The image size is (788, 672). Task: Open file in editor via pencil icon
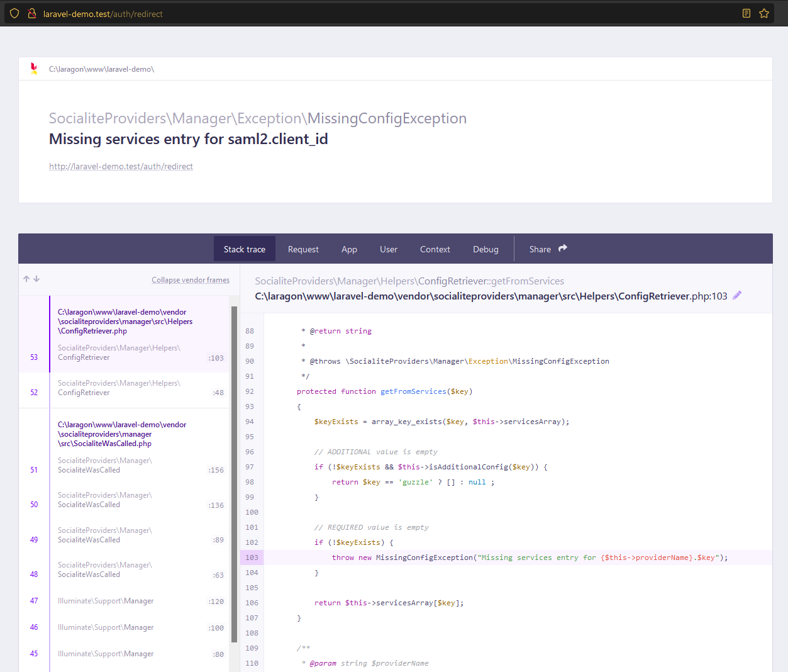737,295
